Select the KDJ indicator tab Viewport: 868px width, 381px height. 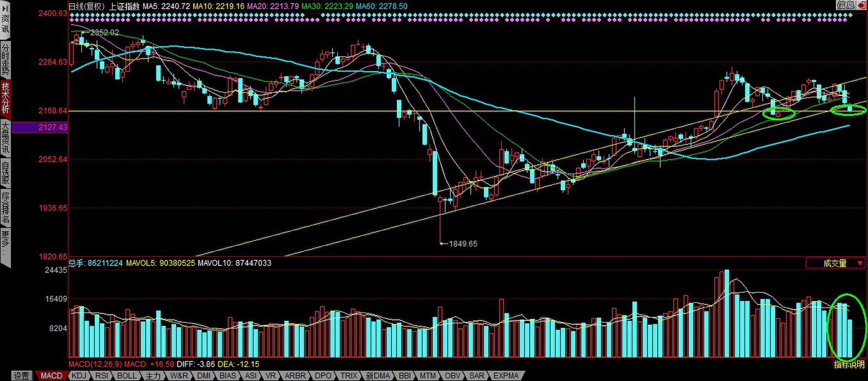[79, 376]
